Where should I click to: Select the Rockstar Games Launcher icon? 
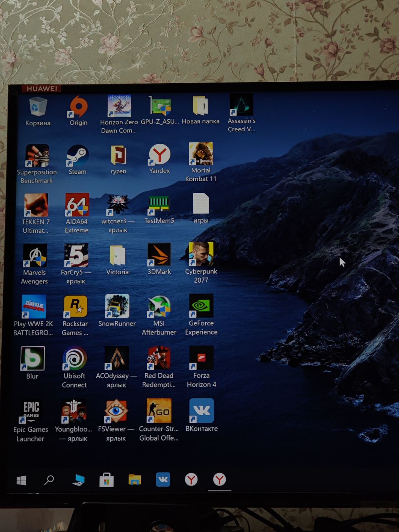coord(75,307)
